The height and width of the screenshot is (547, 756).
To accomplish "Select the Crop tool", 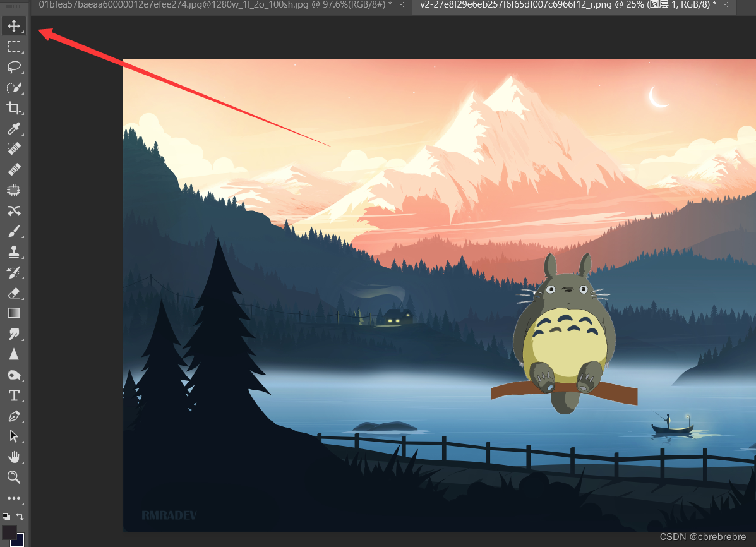I will [14, 108].
